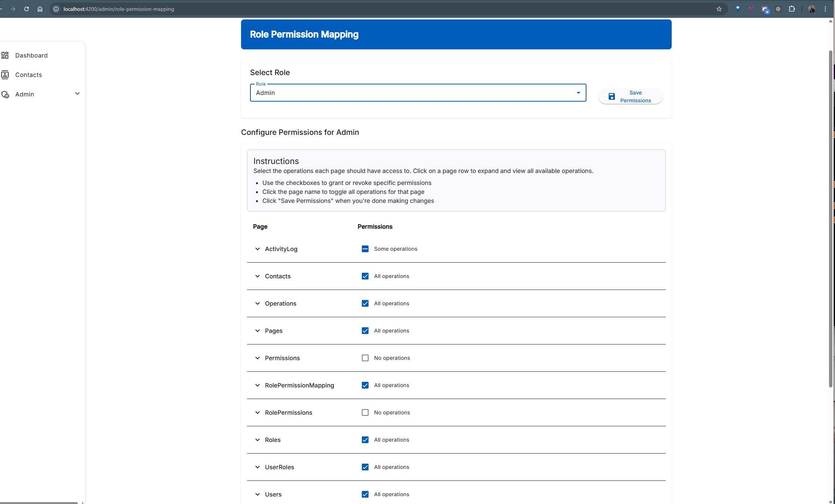Open the Admin sidebar menu item
Screen dimensions: 835x504
[25, 94]
